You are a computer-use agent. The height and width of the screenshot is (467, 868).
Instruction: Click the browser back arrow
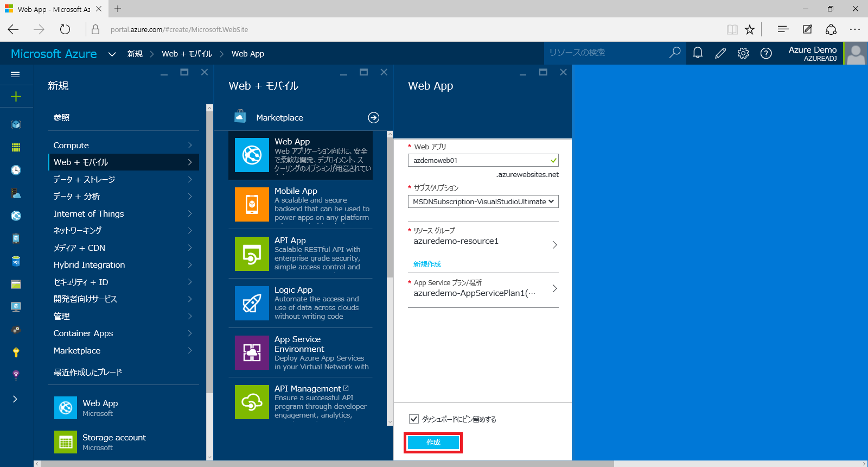click(x=14, y=29)
